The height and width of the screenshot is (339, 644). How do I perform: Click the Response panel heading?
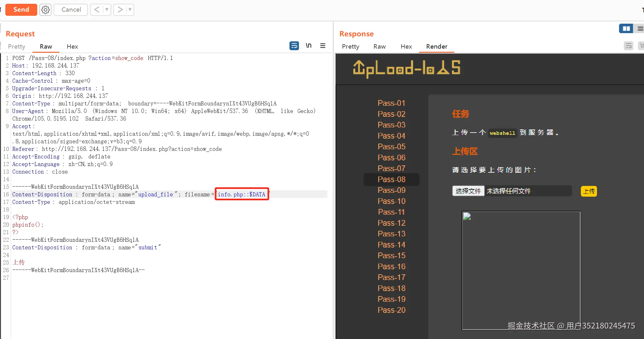tap(356, 34)
